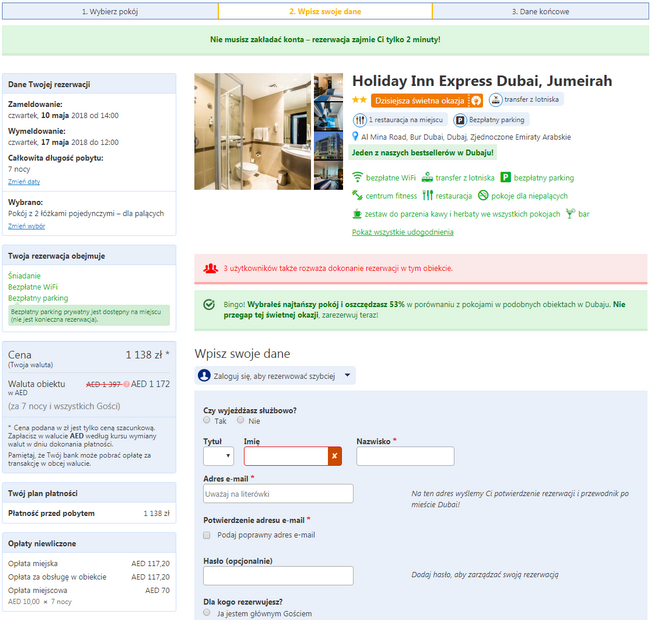Click the green airport shuttle icon

[x=427, y=177]
